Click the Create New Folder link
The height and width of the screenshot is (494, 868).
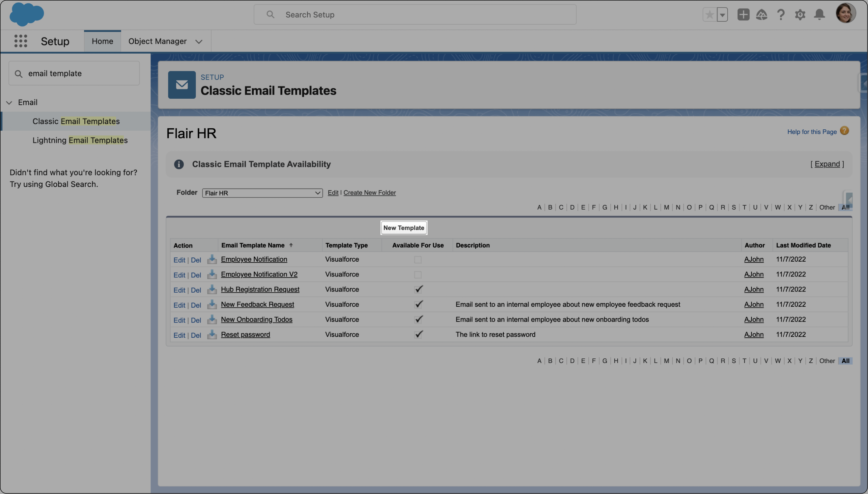370,193
